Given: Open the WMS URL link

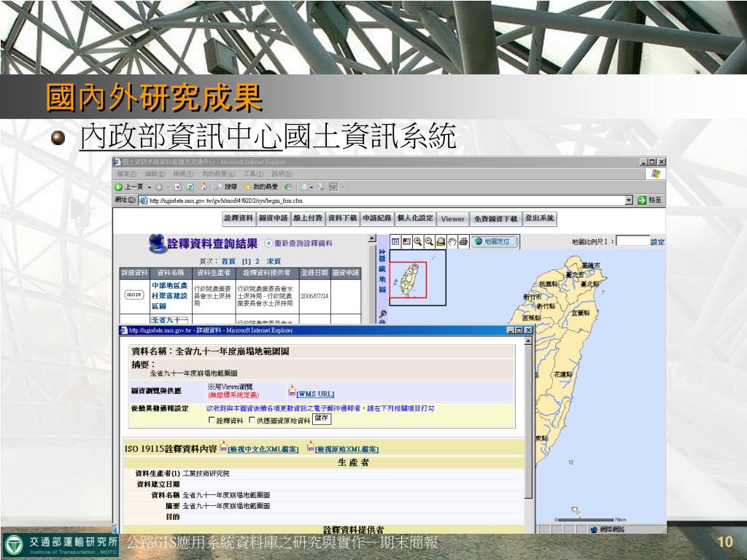Looking at the screenshot, I should [x=315, y=394].
